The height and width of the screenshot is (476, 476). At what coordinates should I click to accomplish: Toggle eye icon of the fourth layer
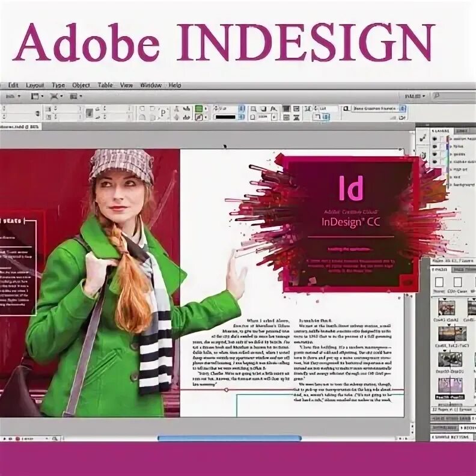435,162
